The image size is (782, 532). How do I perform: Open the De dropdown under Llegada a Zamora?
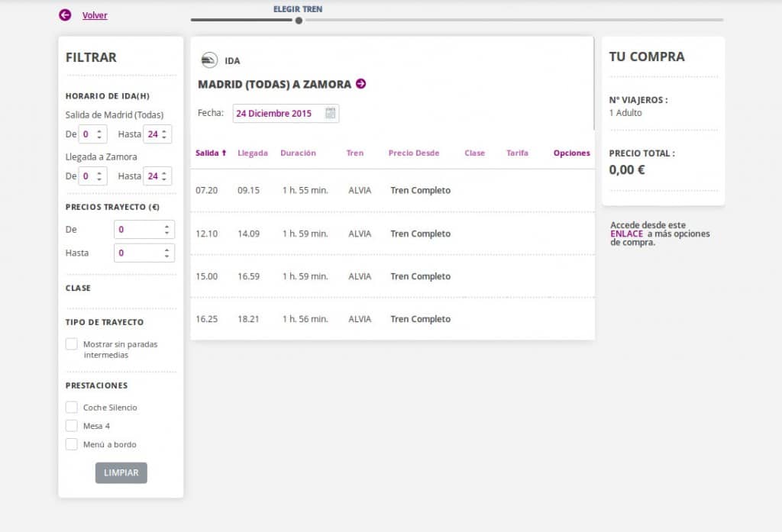(x=92, y=176)
